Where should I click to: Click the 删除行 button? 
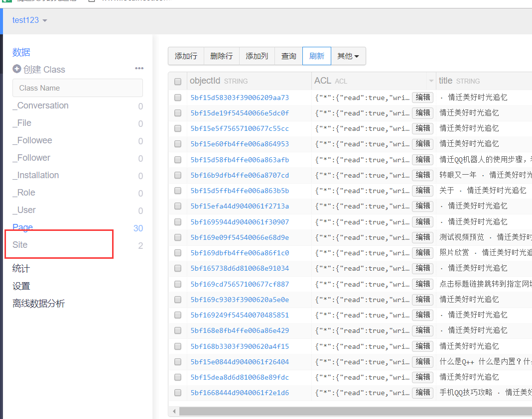point(222,56)
